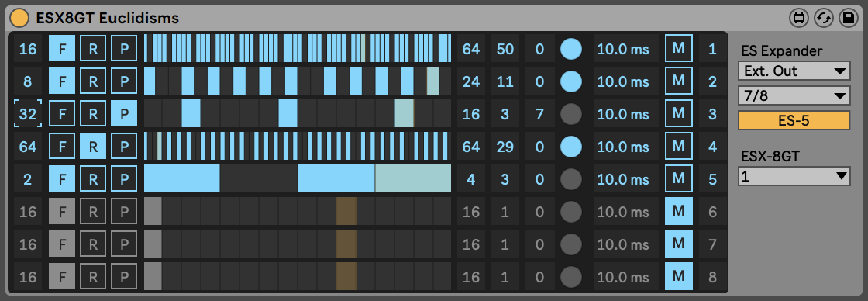This screenshot has width=868, height=301.
Task: Open the Ext. Out dropdown
Action: [794, 71]
